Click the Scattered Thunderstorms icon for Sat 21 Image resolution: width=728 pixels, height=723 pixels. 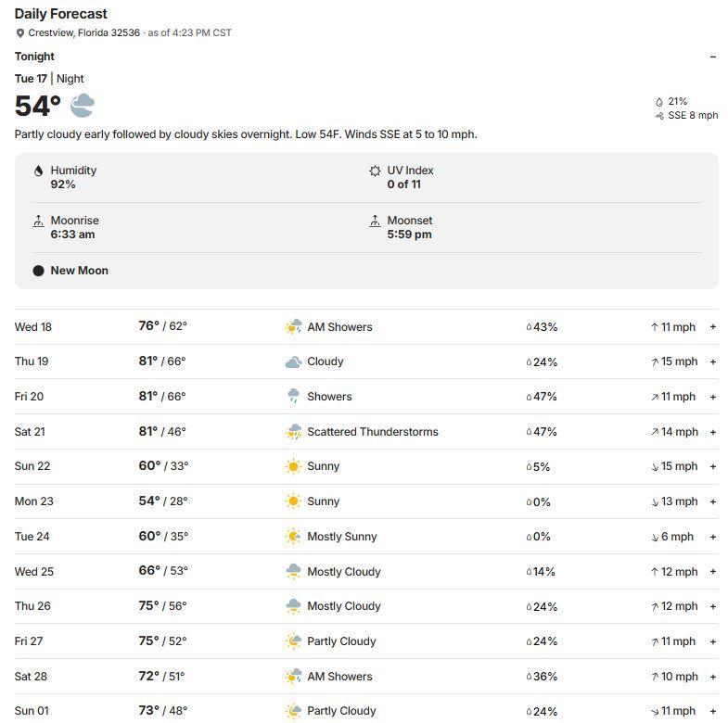click(x=293, y=432)
